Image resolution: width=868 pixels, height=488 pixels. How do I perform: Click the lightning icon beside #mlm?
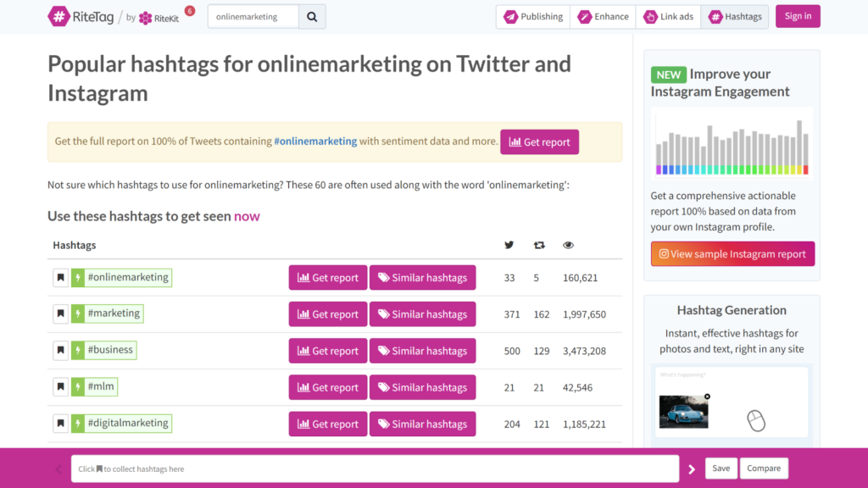(78, 386)
